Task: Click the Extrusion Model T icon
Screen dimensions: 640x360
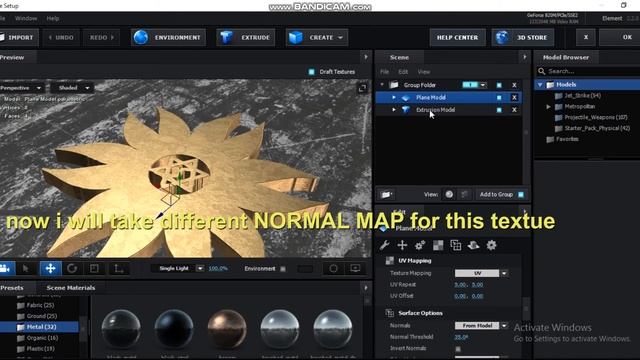Action: pyautogui.click(x=406, y=109)
